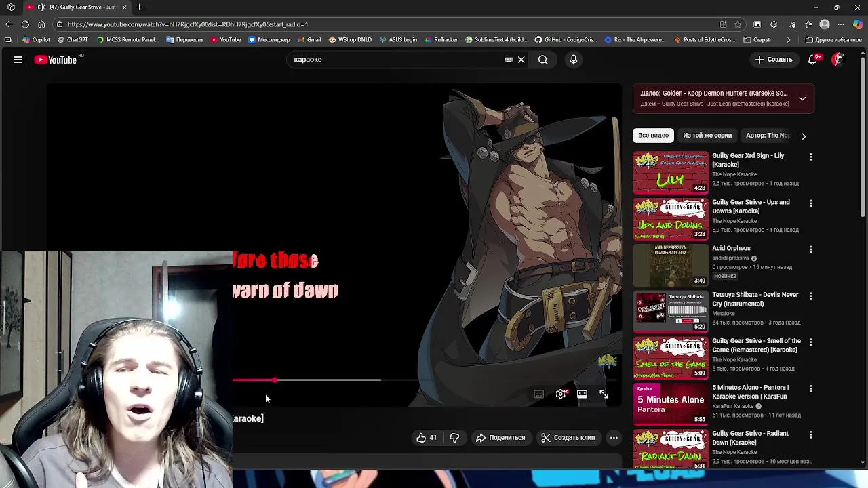The image size is (868, 488).
Task: Mute the tab via speaker icon
Action: coord(41,7)
